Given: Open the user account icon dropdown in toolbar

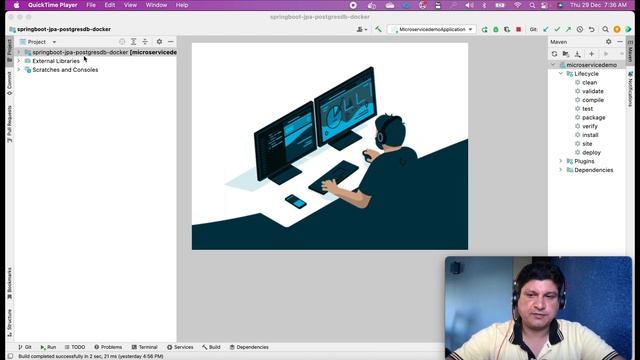Looking at the screenshot, I should click(362, 29).
